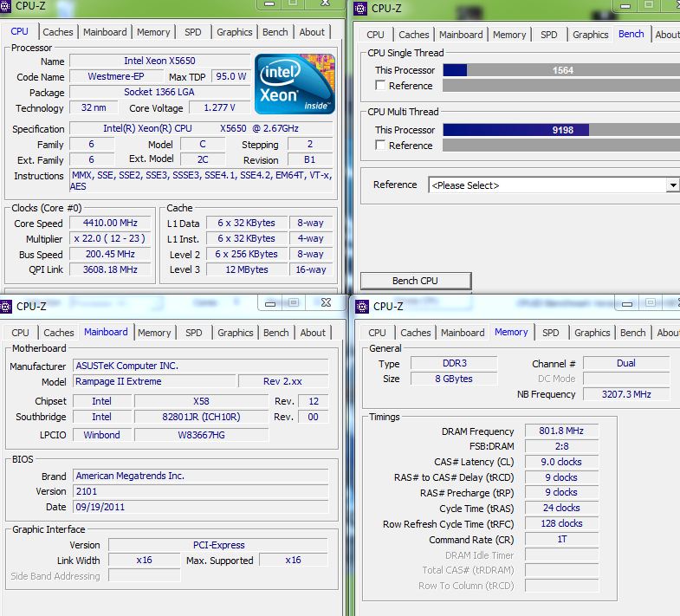This screenshot has height=616, width=680.
Task: Open Memory tab in the top-left CPU window
Action: (153, 32)
